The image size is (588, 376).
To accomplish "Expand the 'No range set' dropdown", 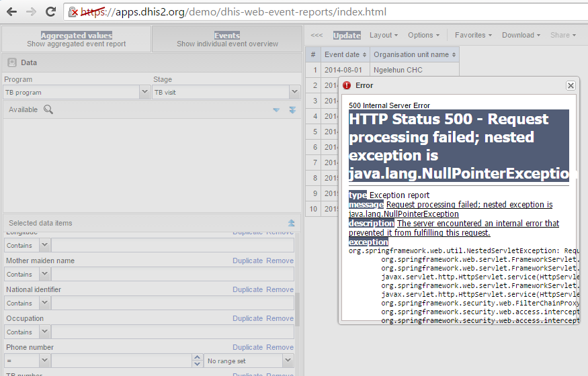I will tap(288, 361).
